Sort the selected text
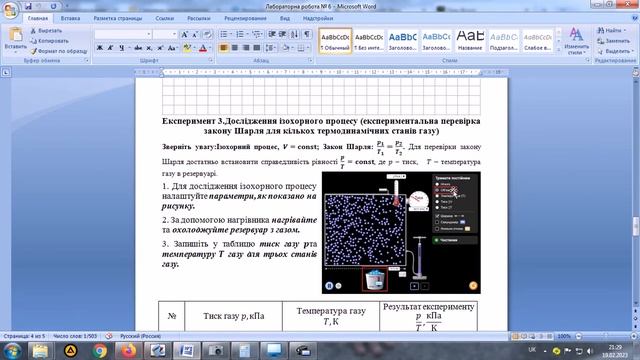This screenshot has height=360, width=640. [x=295, y=34]
